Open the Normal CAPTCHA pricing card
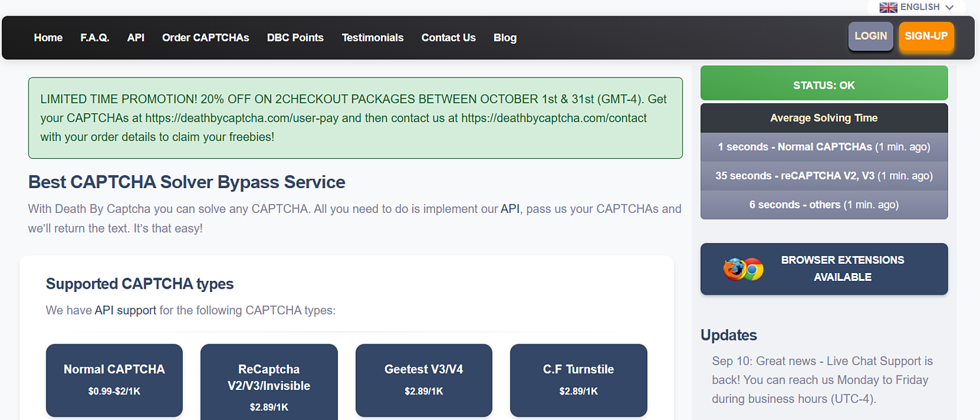The width and height of the screenshot is (980, 420). click(x=114, y=380)
